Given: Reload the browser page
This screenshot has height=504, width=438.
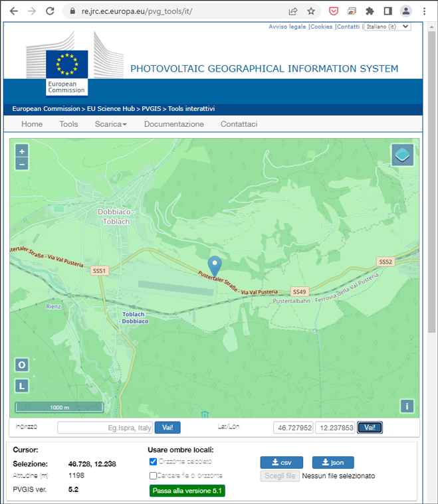Looking at the screenshot, I should coord(50,11).
